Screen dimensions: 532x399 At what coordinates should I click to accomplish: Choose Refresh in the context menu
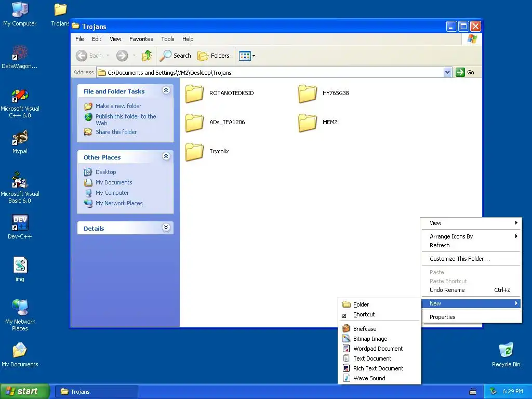click(x=471, y=245)
